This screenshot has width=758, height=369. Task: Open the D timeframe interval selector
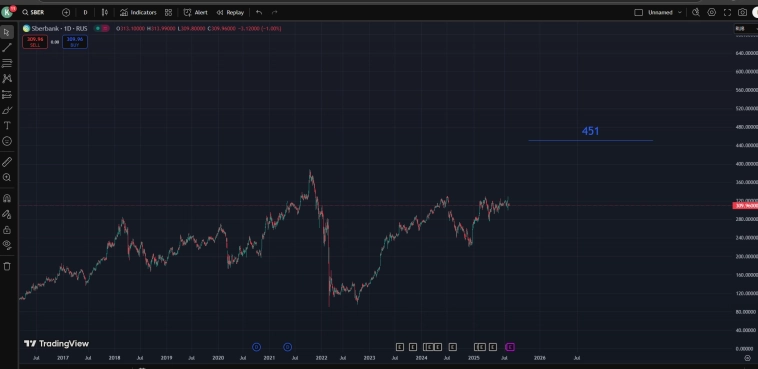(85, 12)
